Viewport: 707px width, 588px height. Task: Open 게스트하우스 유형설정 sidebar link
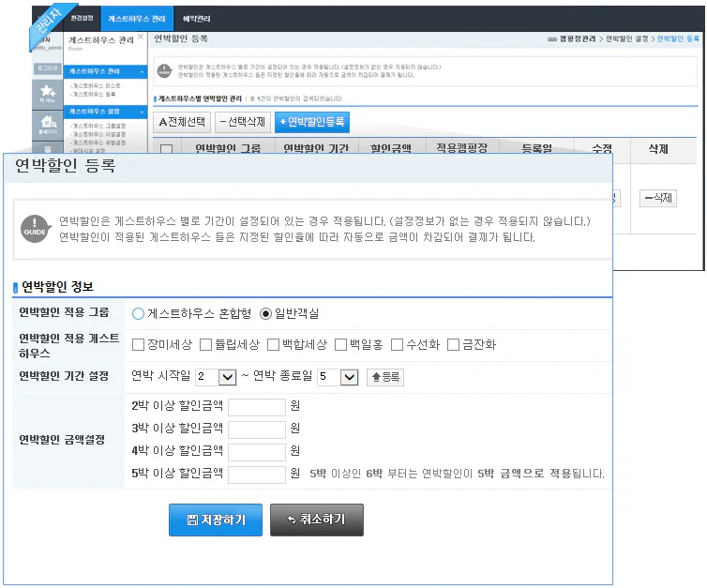point(98,142)
